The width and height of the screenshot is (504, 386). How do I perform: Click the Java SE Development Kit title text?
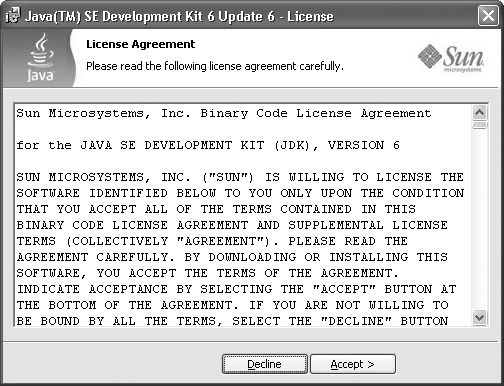pos(179,16)
